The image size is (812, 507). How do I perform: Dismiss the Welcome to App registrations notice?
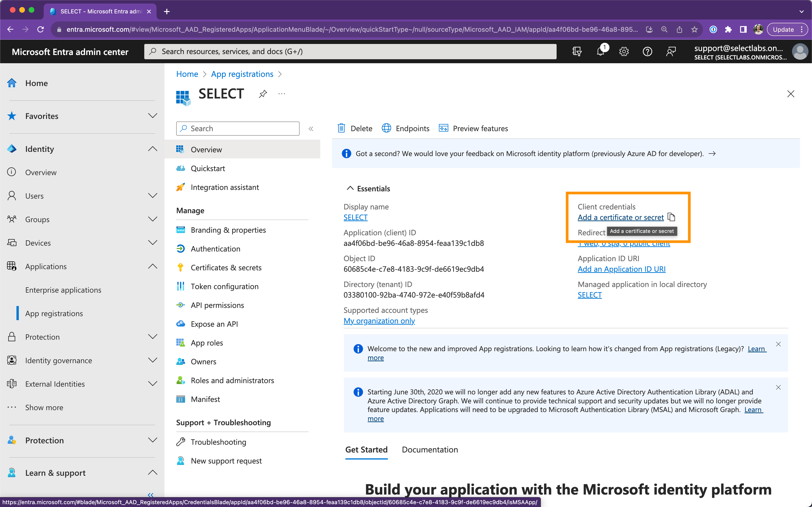pyautogui.click(x=778, y=344)
